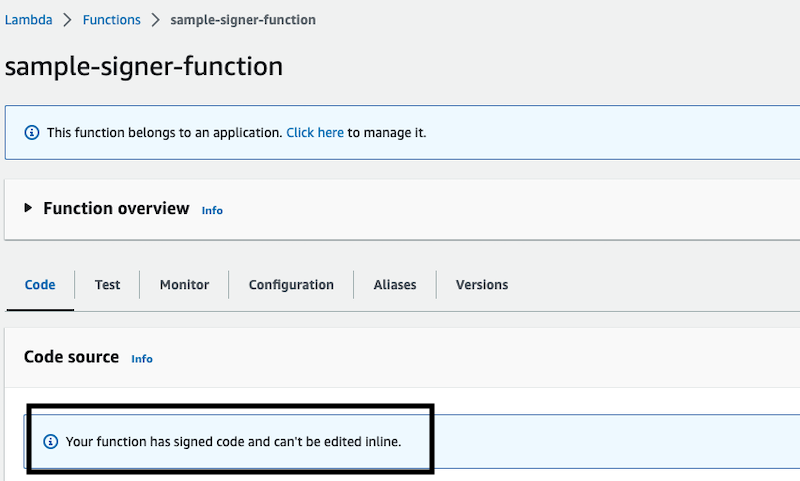Go to the Versions tab

click(x=482, y=285)
